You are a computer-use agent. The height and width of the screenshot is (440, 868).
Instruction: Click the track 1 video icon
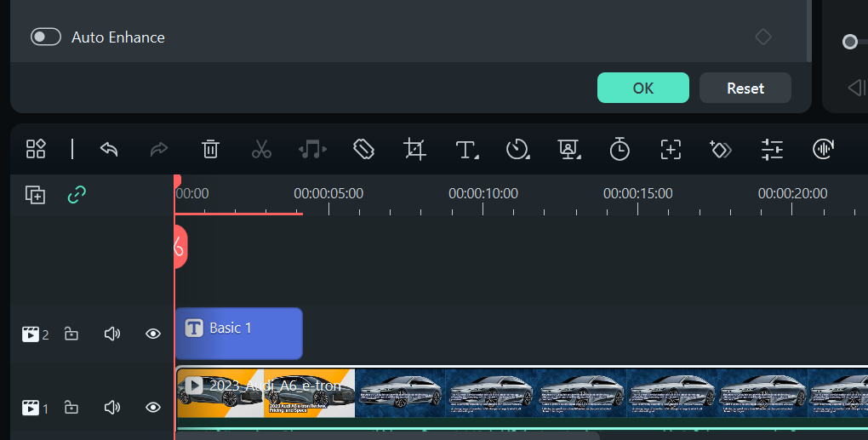click(31, 409)
